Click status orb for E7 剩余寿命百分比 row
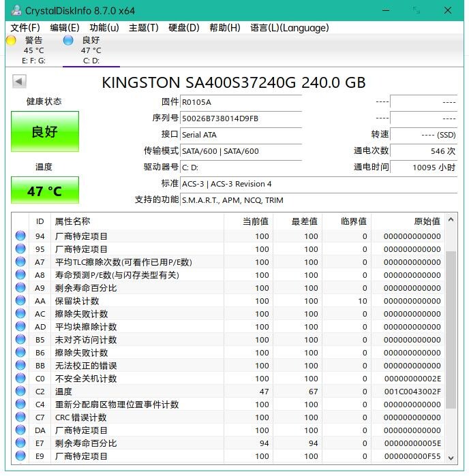The height and width of the screenshot is (476, 469). tap(20, 443)
